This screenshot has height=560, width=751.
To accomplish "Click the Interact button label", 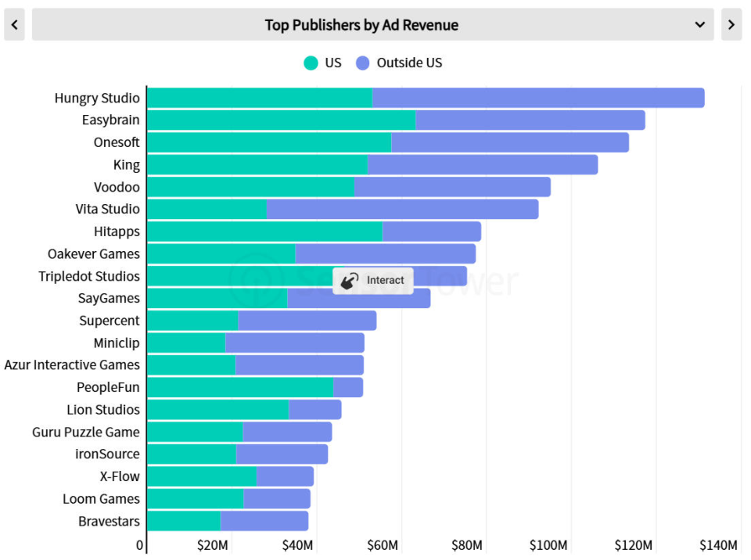I will 385,280.
